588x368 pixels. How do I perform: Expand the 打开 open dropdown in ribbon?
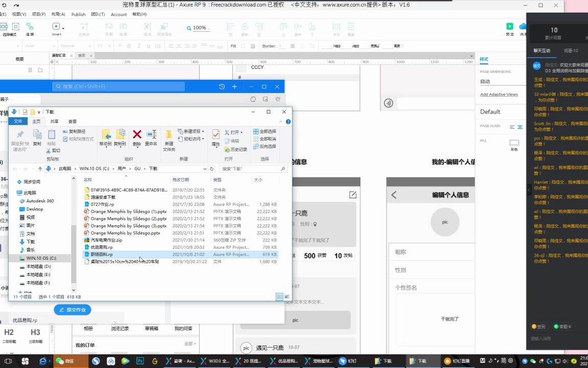point(241,132)
